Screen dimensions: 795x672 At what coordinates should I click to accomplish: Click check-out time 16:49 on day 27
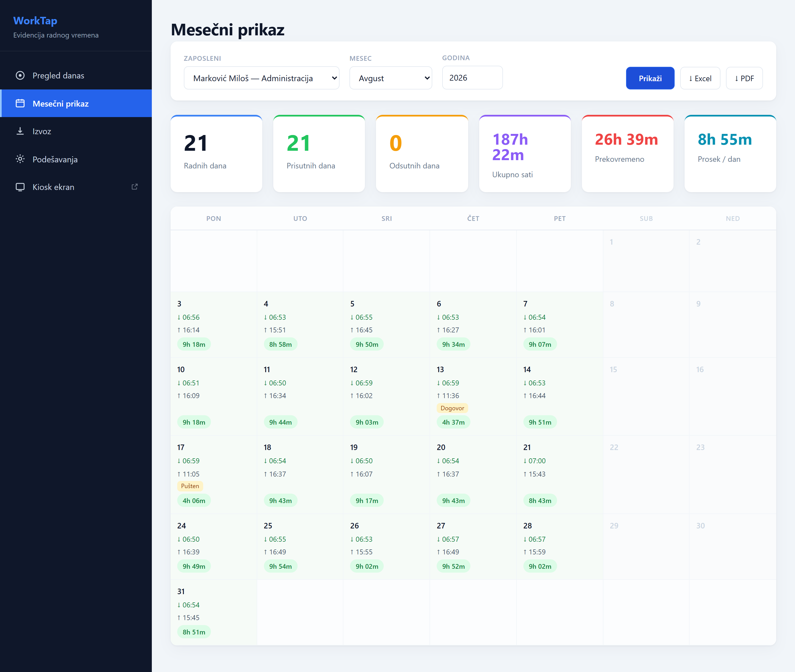point(448,552)
